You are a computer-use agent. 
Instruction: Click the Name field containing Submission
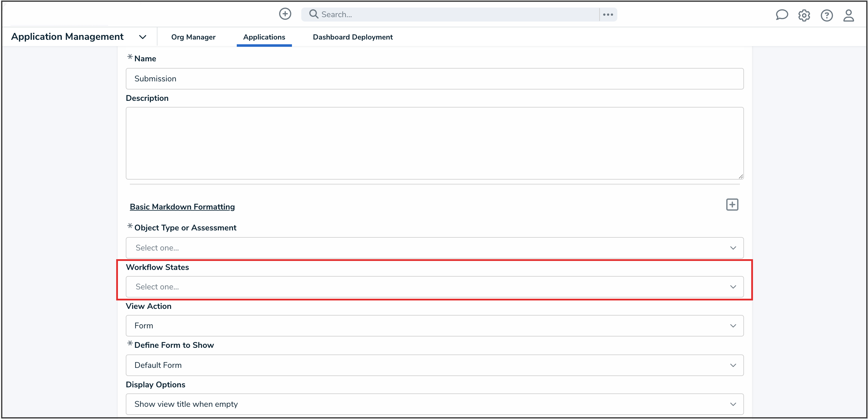point(434,78)
